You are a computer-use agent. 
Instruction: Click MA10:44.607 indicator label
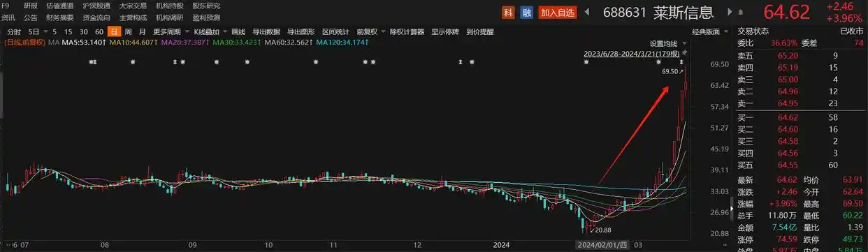[133, 43]
